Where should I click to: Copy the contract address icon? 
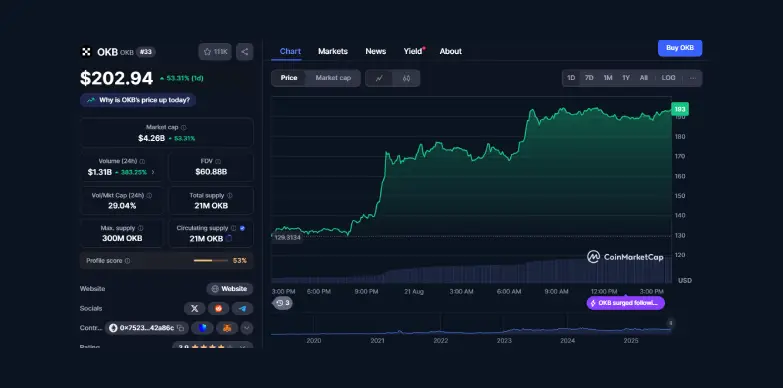[x=180, y=328]
